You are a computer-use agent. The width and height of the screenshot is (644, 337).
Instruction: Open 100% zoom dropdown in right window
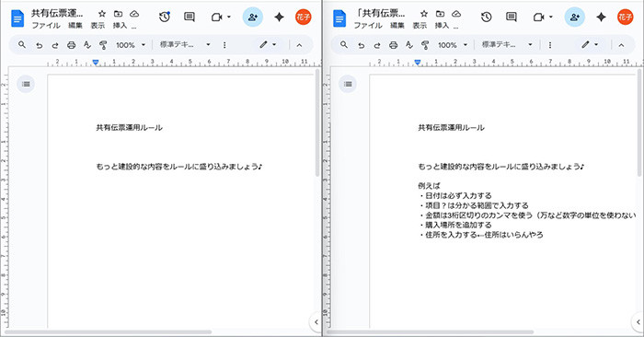pos(453,45)
